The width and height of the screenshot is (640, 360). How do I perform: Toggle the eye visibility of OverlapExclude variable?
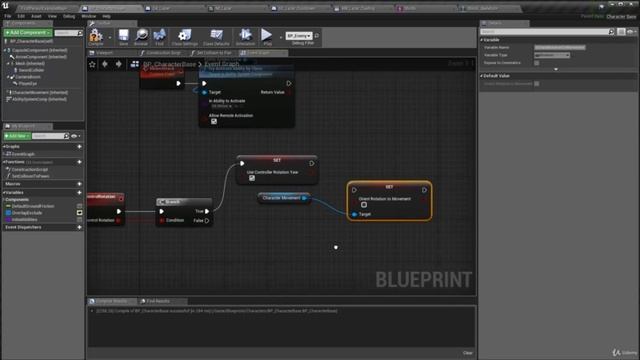tap(80, 213)
